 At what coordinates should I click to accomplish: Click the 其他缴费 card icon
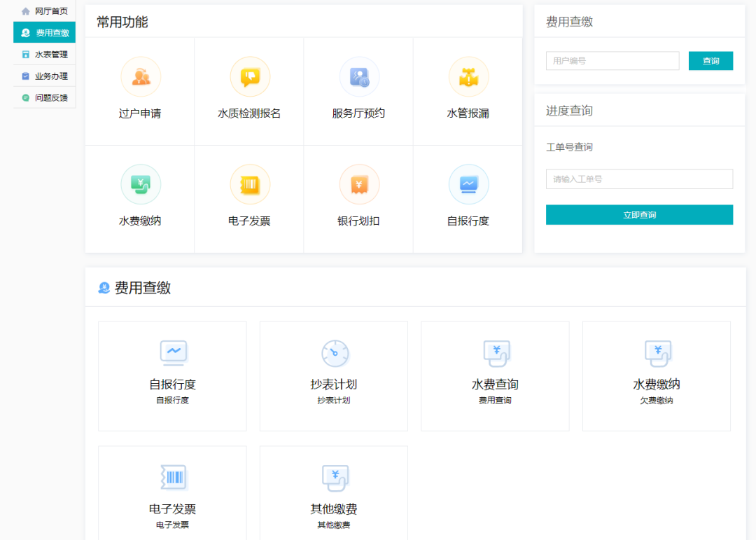click(335, 478)
